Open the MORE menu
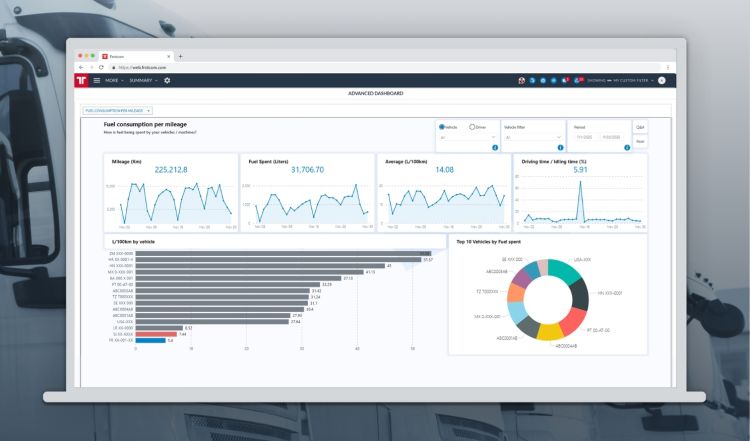Viewport: 750px width, 441px height. tap(114, 80)
